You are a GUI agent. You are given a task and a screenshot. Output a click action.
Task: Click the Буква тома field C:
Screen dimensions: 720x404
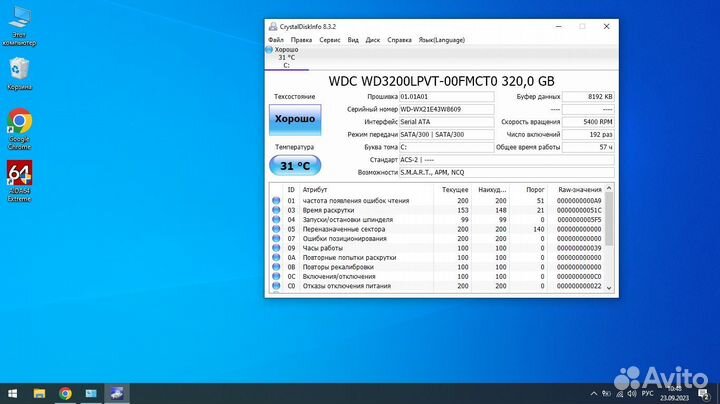point(447,147)
